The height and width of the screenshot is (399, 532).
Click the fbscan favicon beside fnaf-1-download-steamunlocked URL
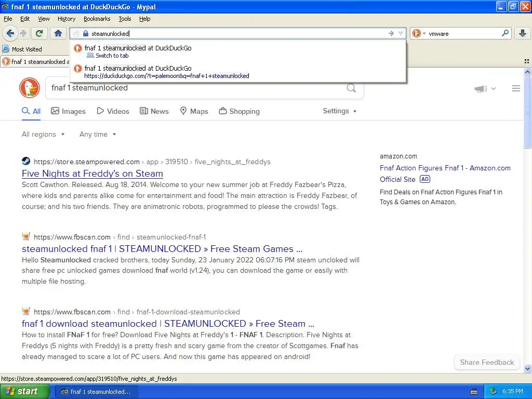[26, 311]
